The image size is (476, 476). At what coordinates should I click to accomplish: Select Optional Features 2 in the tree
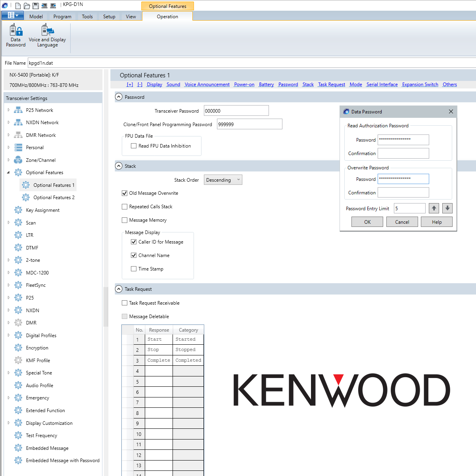54,198
